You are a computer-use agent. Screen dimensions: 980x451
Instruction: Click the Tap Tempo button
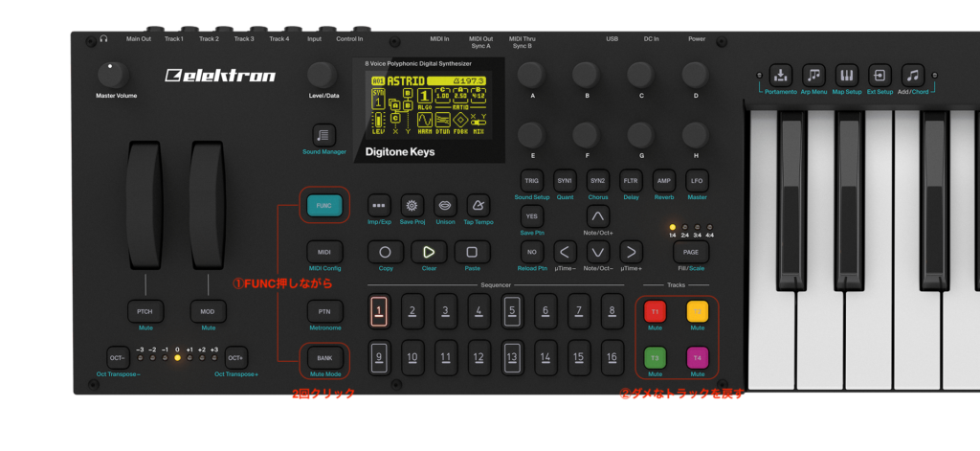tap(479, 205)
